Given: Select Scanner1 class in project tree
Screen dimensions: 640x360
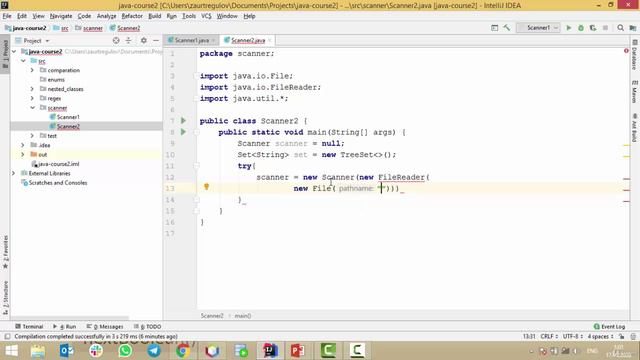Looking at the screenshot, I should click(x=68, y=117).
